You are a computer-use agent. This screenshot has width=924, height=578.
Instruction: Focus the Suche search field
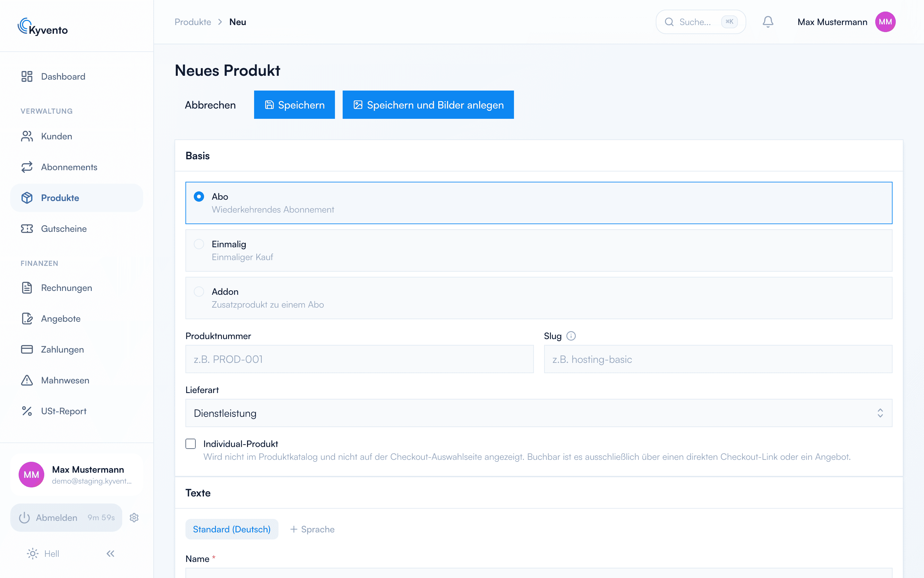pos(701,22)
